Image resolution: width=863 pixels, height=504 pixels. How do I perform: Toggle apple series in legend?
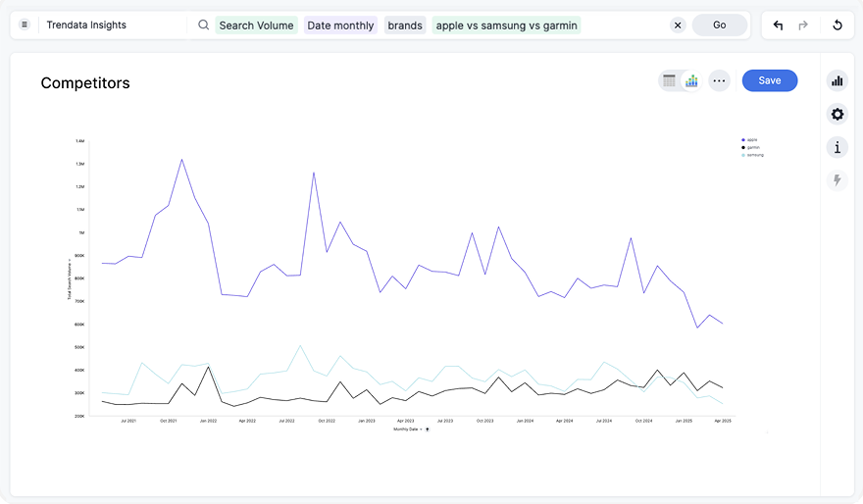point(751,140)
